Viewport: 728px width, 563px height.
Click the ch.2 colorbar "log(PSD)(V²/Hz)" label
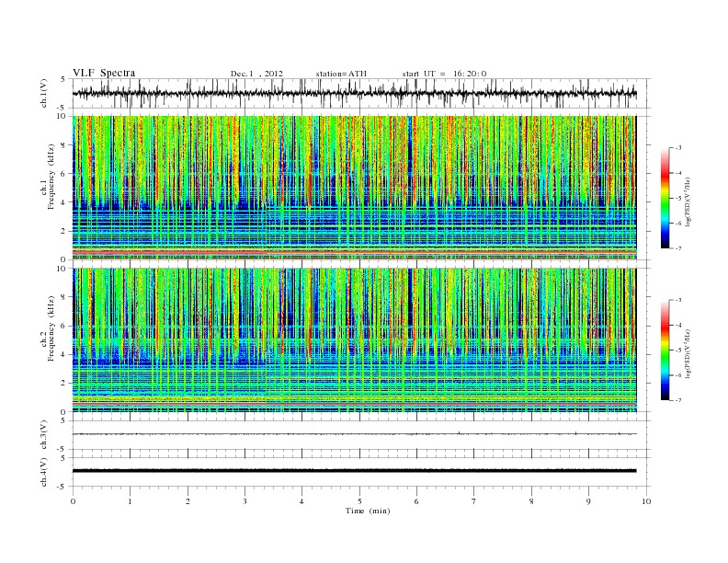point(688,354)
